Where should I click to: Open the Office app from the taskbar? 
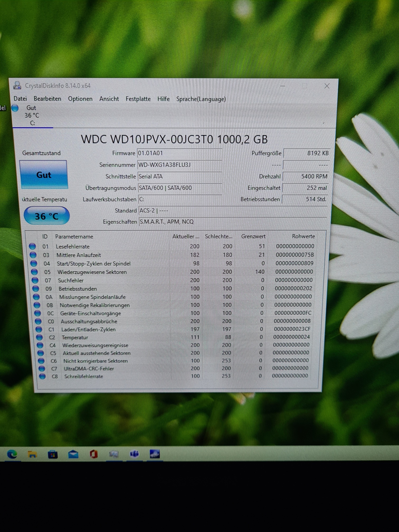tap(94, 454)
